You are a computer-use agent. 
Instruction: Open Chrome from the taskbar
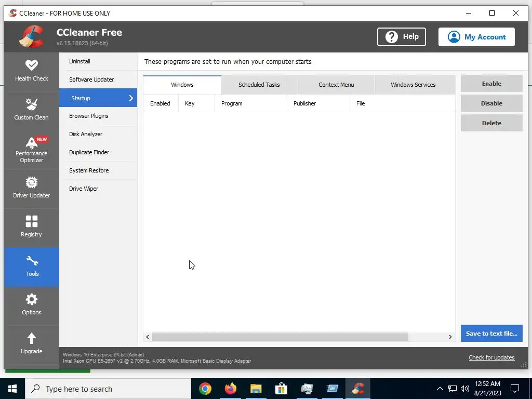click(205, 389)
